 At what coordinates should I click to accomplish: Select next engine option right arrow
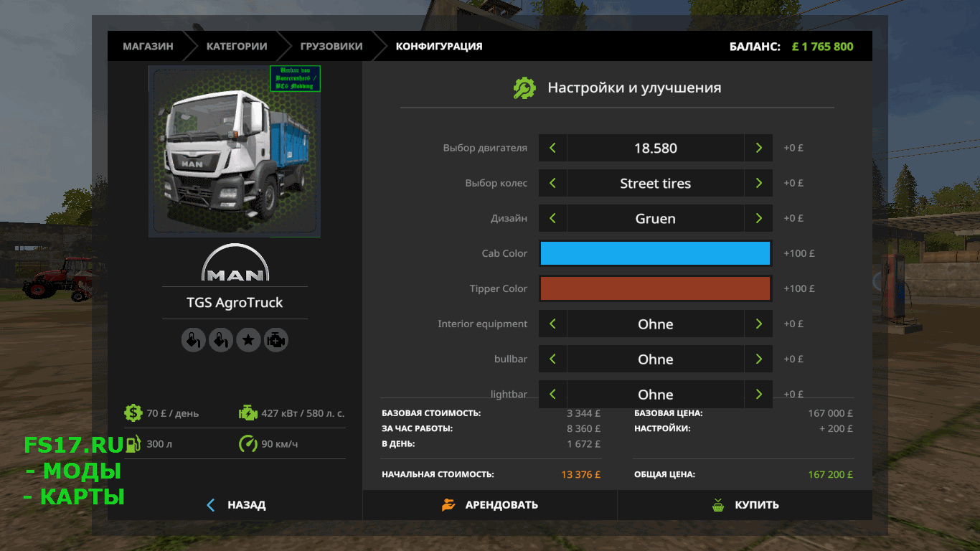tap(758, 148)
